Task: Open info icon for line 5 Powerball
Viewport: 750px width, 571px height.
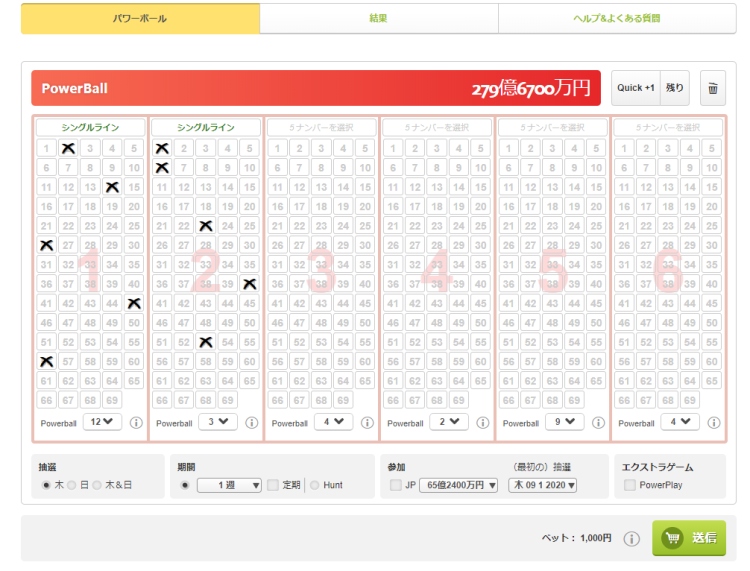Action: (x=598, y=423)
